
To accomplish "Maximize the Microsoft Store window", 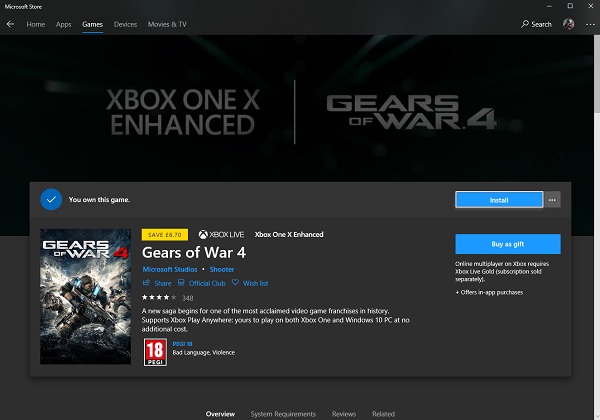I will tap(570, 6).
